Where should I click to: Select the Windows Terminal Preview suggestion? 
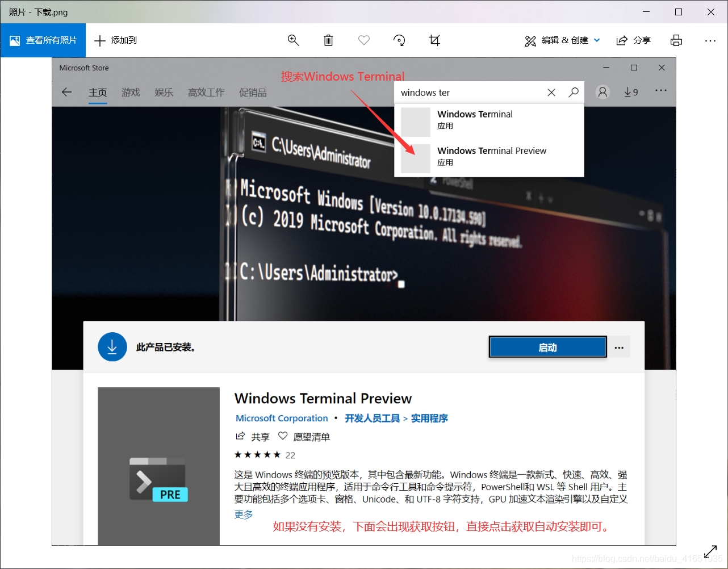pyautogui.click(x=489, y=158)
